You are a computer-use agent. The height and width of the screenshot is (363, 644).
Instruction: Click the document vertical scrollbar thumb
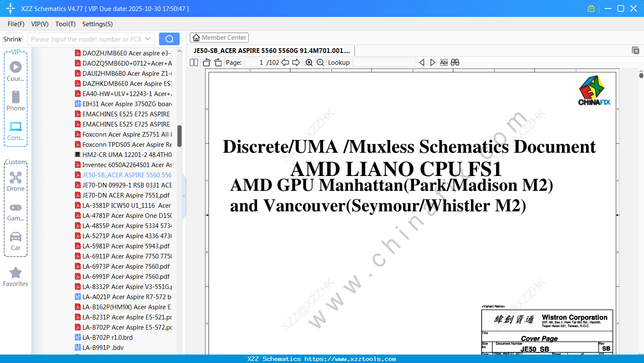point(641,75)
